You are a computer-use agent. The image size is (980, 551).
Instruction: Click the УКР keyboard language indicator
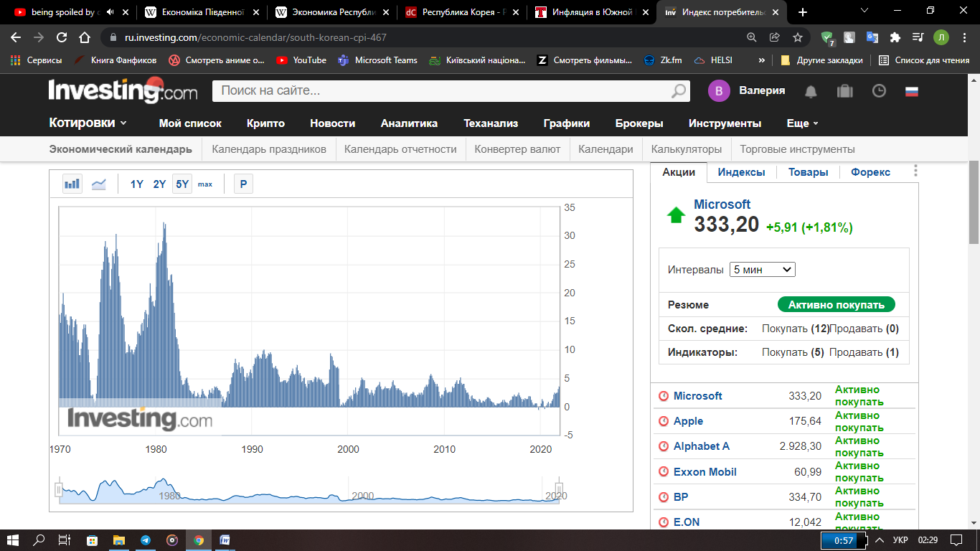(900, 540)
